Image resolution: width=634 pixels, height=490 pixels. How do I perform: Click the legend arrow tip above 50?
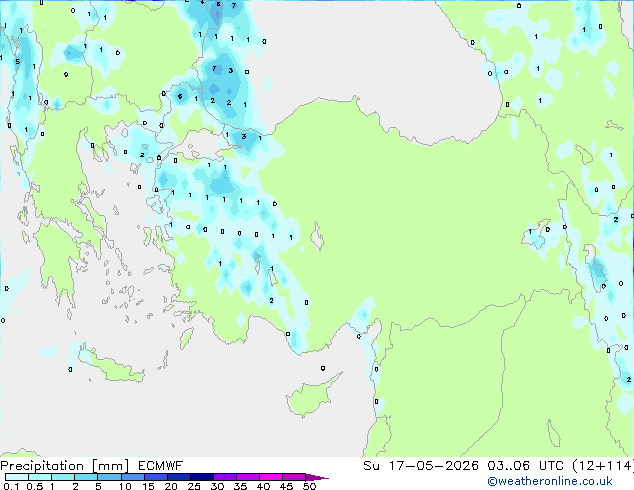[x=317, y=477]
